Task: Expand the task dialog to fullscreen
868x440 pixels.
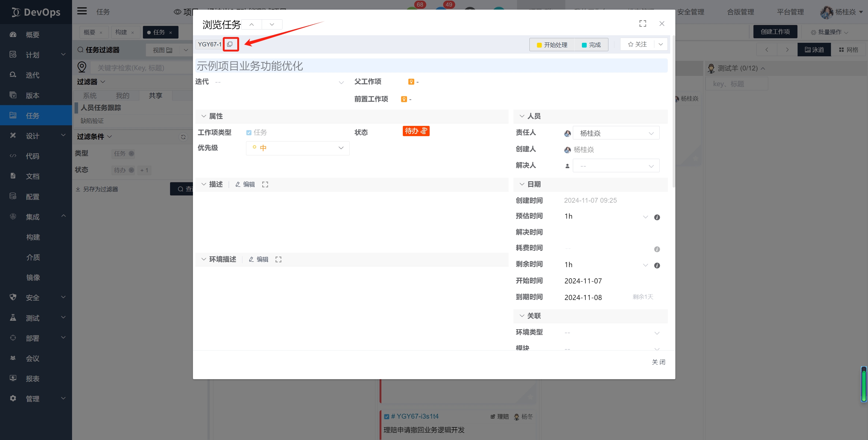Action: coord(642,23)
